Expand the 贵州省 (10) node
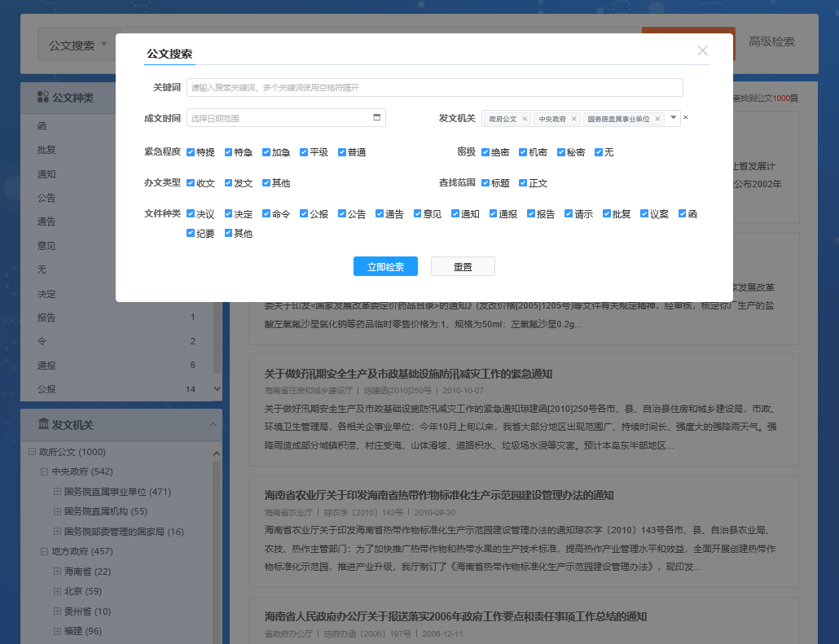This screenshot has width=839, height=644. [57, 611]
